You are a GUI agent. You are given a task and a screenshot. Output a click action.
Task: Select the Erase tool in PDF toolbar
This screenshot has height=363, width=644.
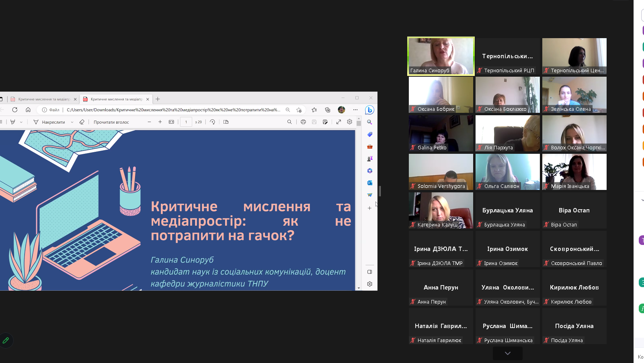point(82,122)
